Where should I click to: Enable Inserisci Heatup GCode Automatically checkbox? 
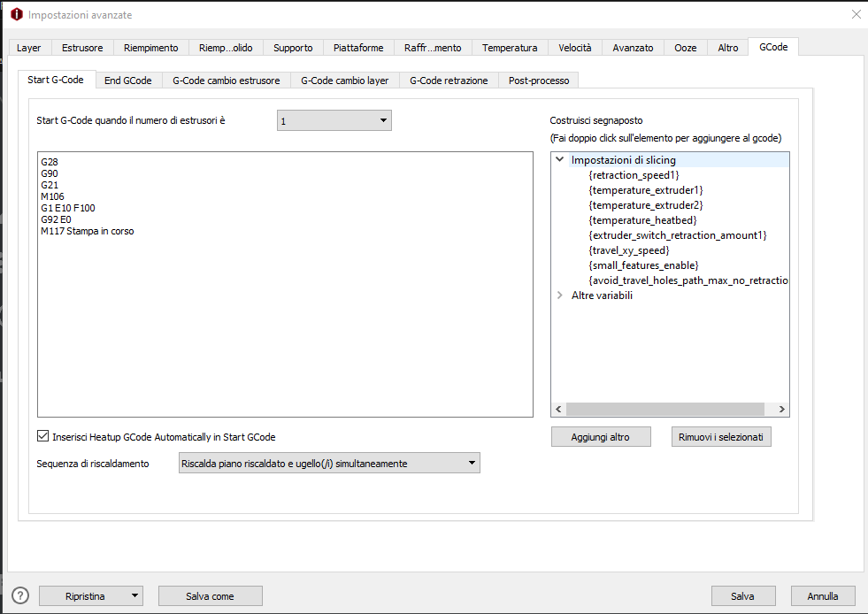(43, 436)
